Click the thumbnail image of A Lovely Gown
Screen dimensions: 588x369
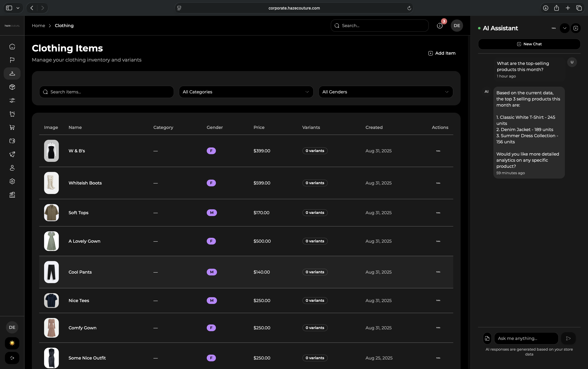pos(51,241)
